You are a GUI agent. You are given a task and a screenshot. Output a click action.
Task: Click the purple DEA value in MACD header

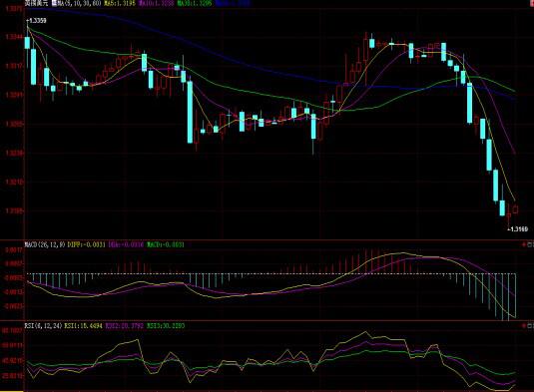click(x=126, y=244)
